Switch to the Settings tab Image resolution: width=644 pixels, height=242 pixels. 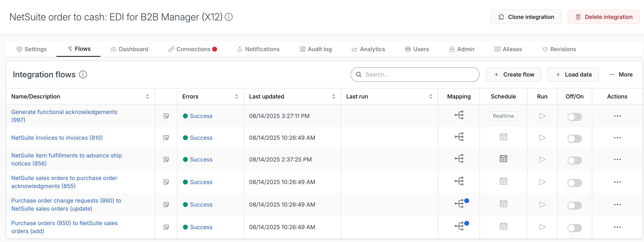click(31, 49)
